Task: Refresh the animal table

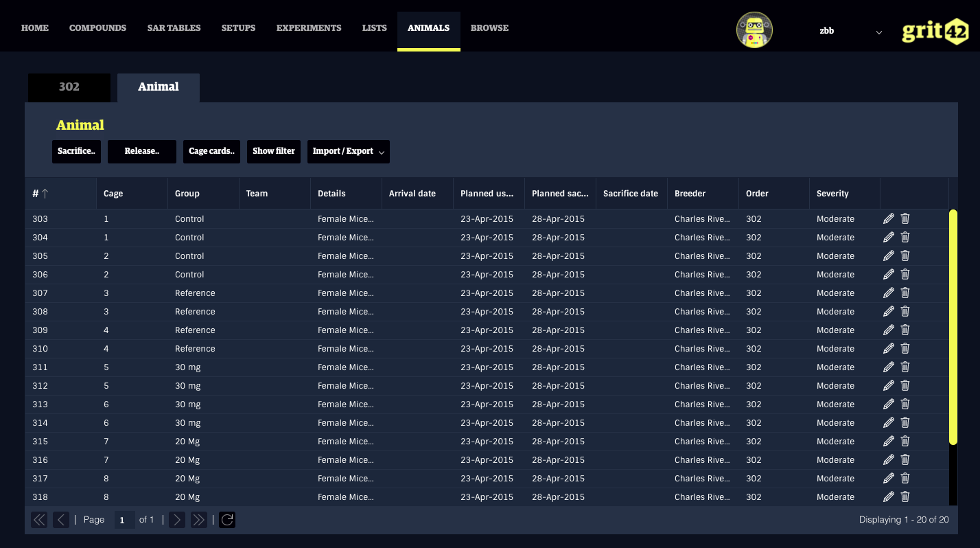Action: tap(227, 520)
